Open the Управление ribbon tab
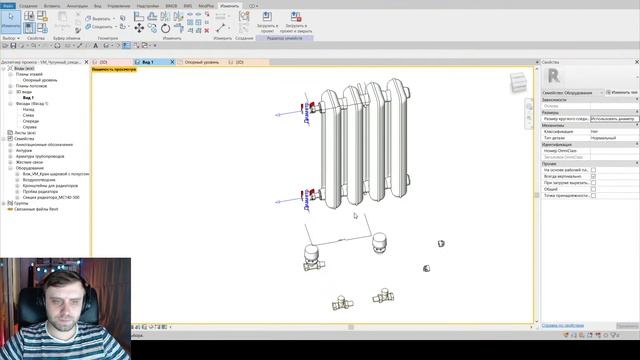The height and width of the screenshot is (360, 640). pos(119,6)
